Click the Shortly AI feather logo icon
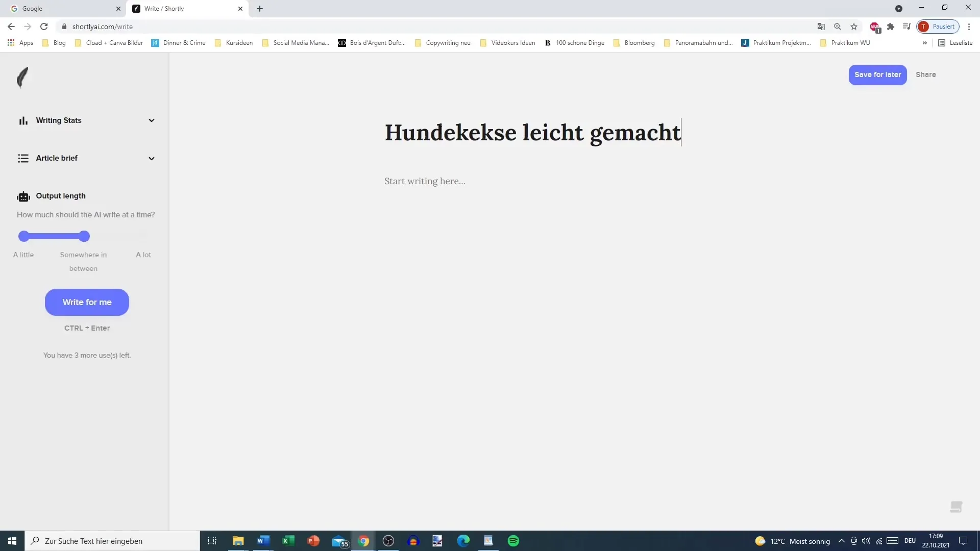 [21, 77]
